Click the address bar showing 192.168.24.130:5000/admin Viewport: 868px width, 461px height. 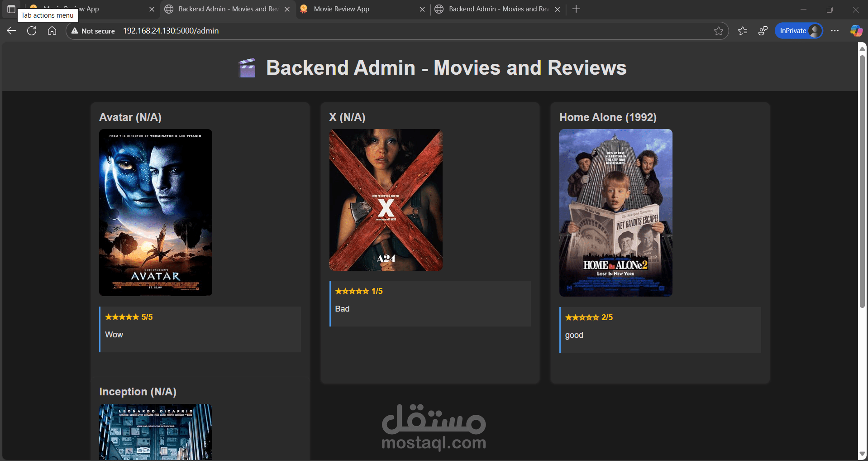pyautogui.click(x=397, y=31)
